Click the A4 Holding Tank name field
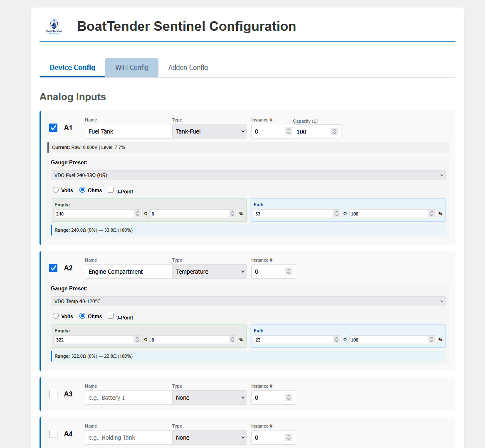 pyautogui.click(x=128, y=437)
